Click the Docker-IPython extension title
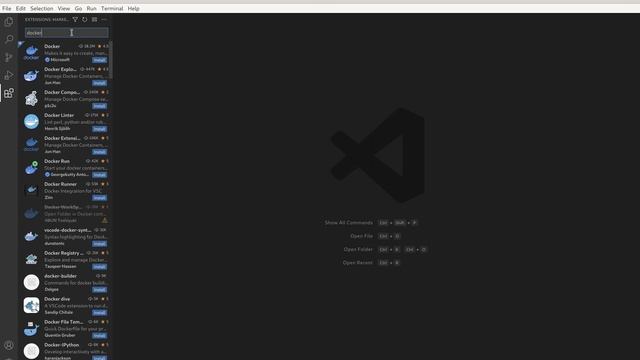 point(62,345)
